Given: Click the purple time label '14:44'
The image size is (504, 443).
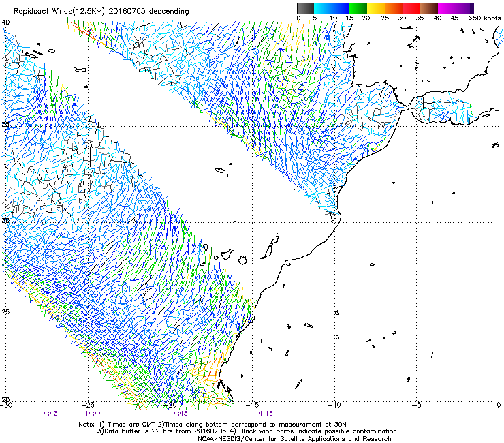Looking at the screenshot, I should coord(94,414).
